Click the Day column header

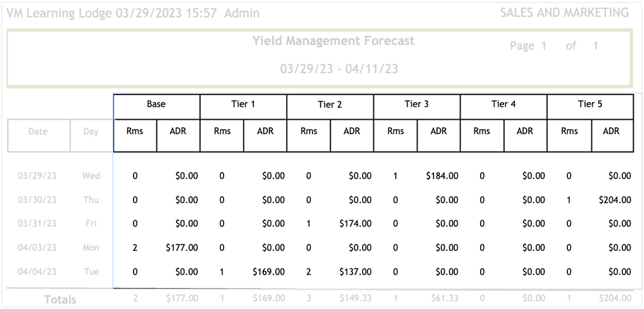point(91,132)
